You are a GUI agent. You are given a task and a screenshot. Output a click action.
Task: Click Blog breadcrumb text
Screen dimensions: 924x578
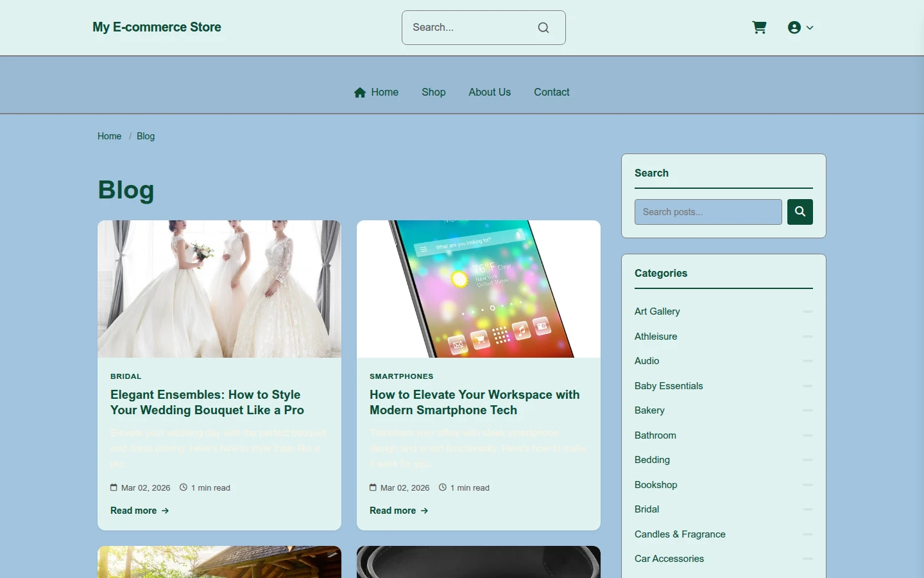point(146,136)
